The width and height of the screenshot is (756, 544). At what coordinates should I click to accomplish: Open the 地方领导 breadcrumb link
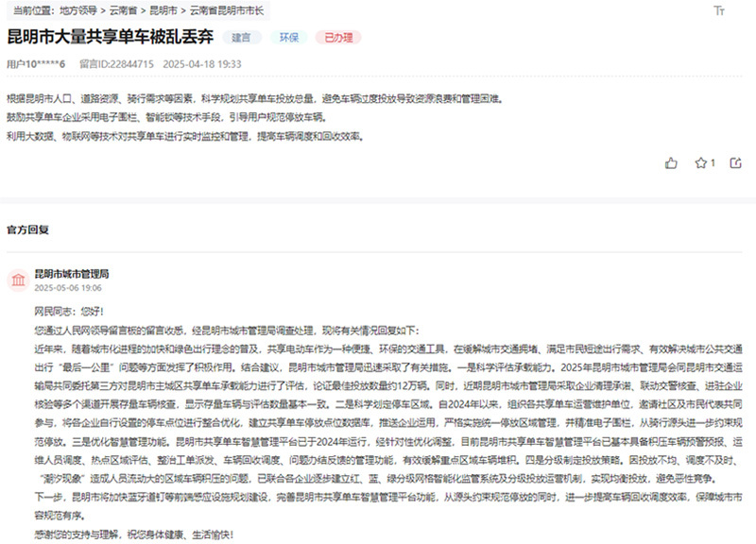click(x=77, y=11)
